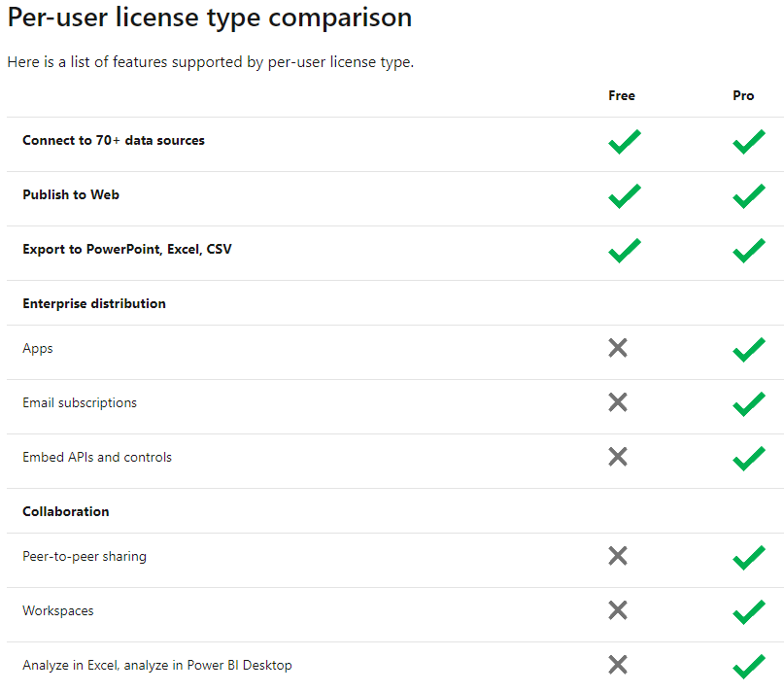Click the Pro checkmark in the Workspaces row

[749, 612]
